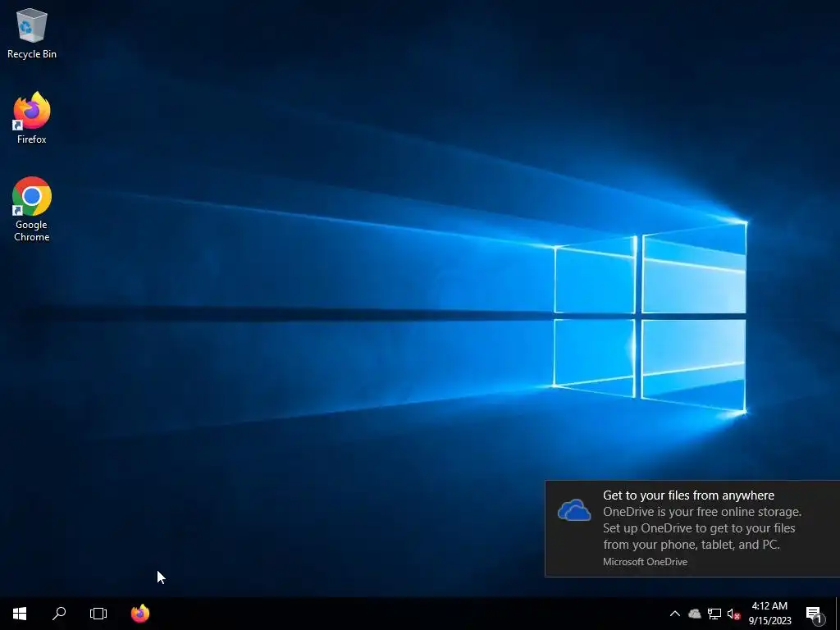Click 'Microsoft OneDrive' label in toast
The image size is (840, 630).
[645, 562]
